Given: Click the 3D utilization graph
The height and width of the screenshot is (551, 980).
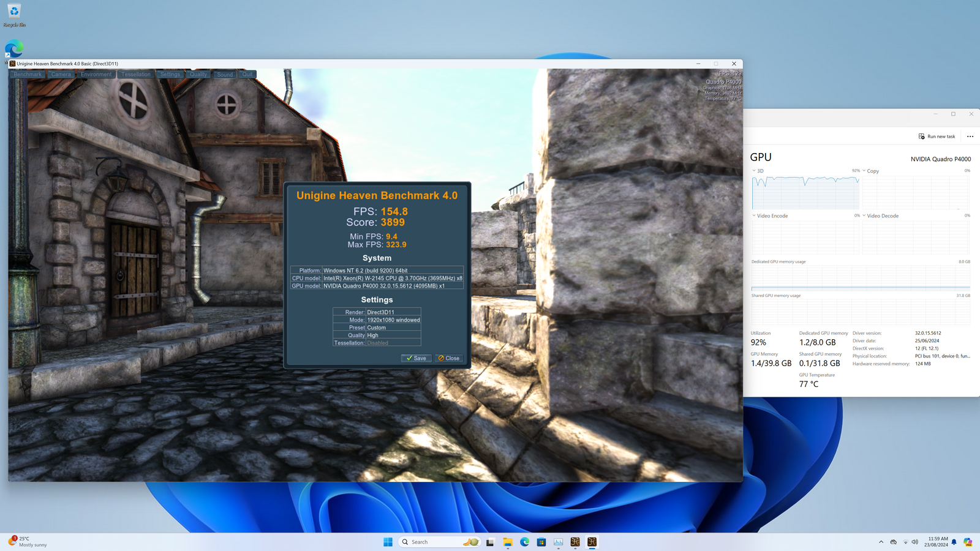Looking at the screenshot, I should click(x=805, y=192).
